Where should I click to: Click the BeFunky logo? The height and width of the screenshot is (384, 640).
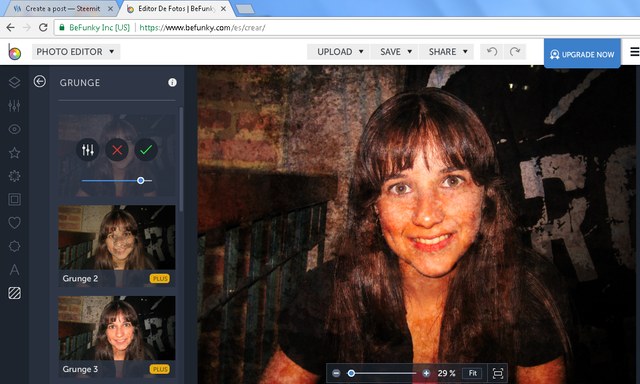[14, 52]
